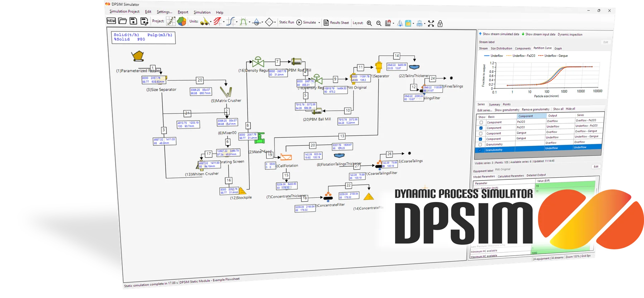The width and height of the screenshot is (644, 298).
Task: Click stream number 20 box near Size Separator
Action: 200,80
